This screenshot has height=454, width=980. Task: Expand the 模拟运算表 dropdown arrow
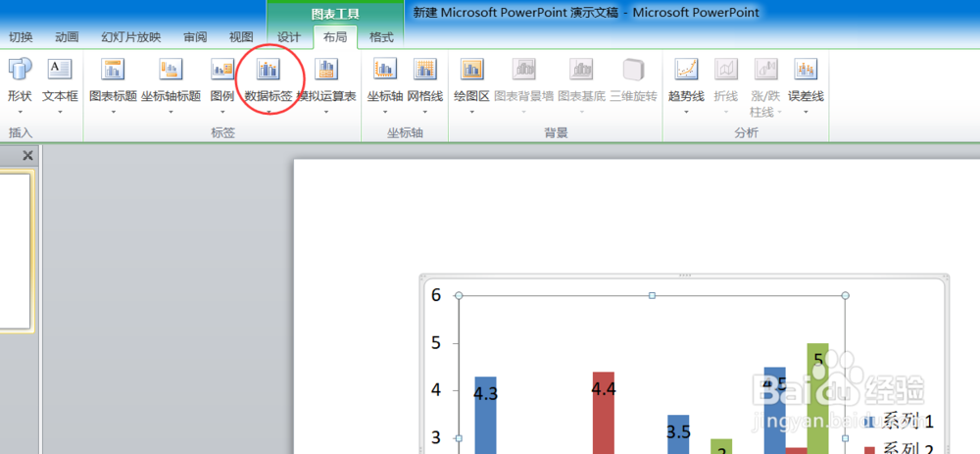click(x=326, y=113)
